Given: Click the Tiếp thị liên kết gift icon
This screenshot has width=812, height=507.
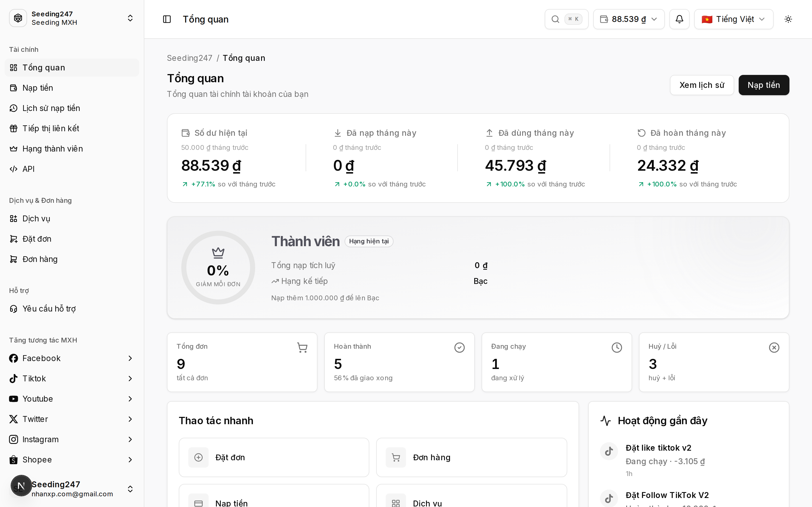Looking at the screenshot, I should pyautogui.click(x=14, y=128).
